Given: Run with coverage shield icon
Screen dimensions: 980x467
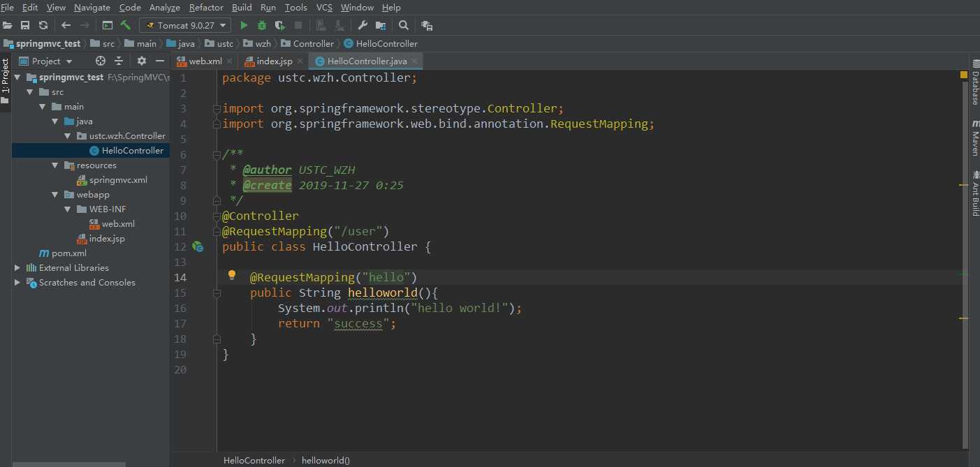Looking at the screenshot, I should click(280, 25).
